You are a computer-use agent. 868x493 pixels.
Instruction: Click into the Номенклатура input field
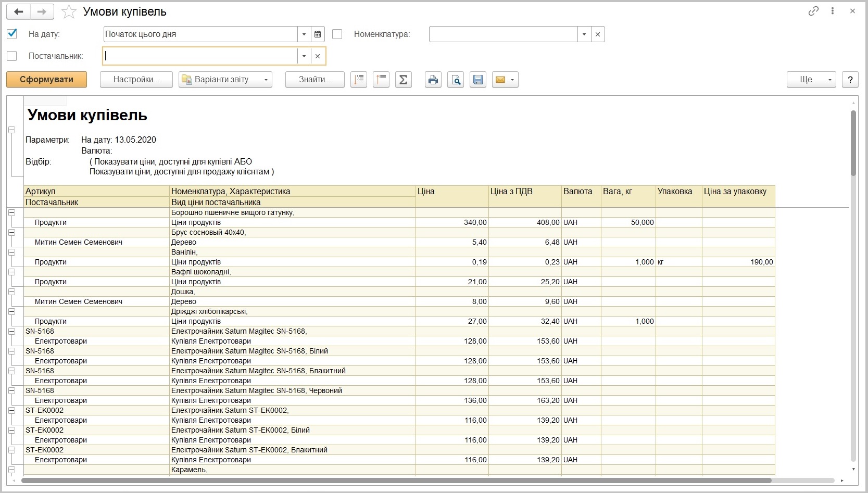pos(504,34)
